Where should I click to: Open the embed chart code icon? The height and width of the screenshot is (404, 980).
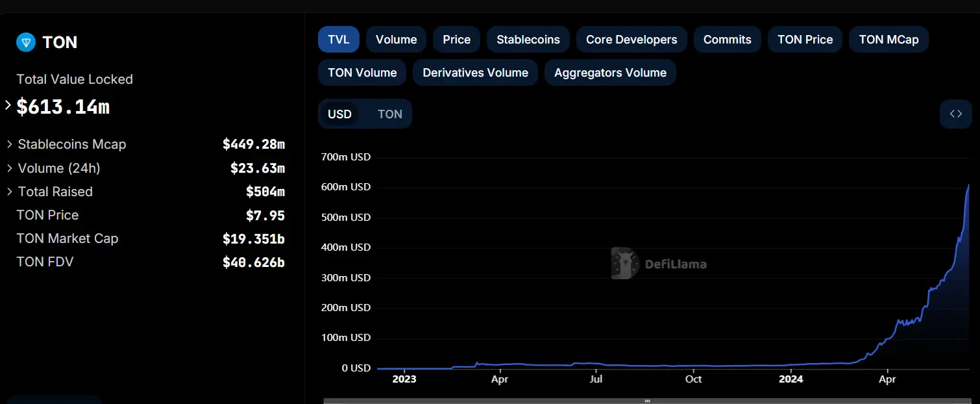955,114
